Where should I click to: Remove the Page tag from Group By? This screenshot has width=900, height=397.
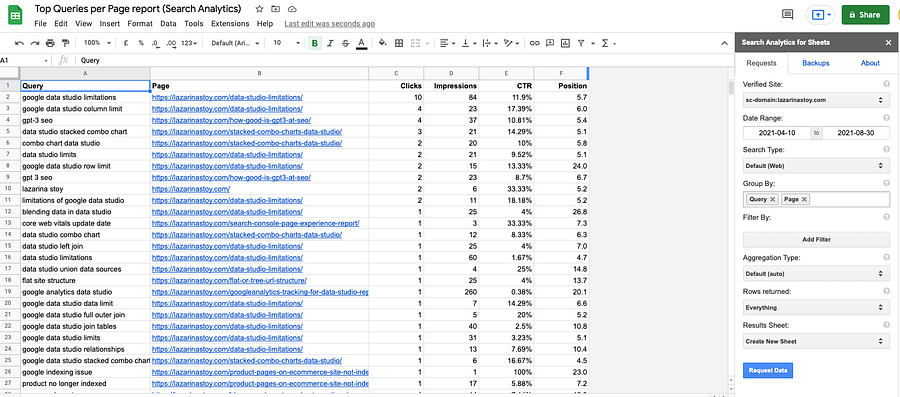point(804,199)
